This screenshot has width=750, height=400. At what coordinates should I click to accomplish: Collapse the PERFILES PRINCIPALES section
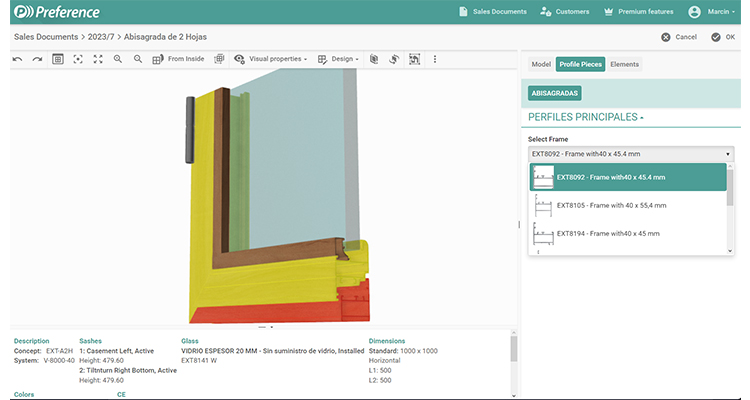[x=585, y=117]
